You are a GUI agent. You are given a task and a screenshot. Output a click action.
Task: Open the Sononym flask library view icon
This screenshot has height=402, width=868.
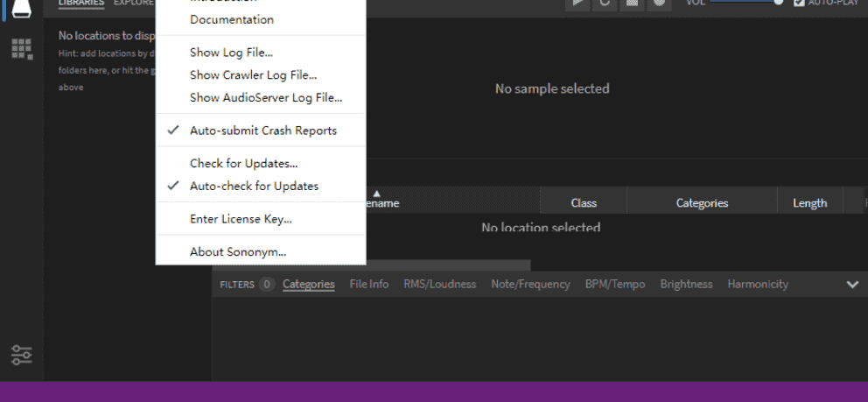(x=21, y=8)
